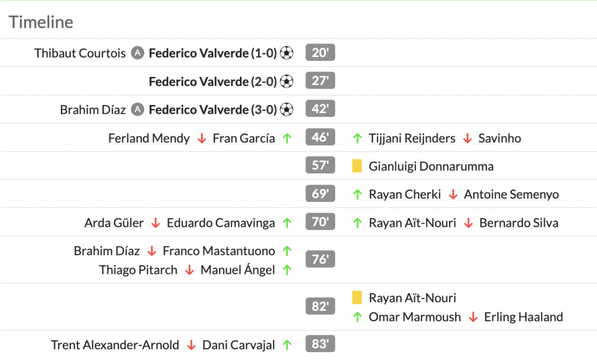Click Gianluigi Donnarumma's yellow card icon
This screenshot has width=597, height=364.
coord(357,166)
